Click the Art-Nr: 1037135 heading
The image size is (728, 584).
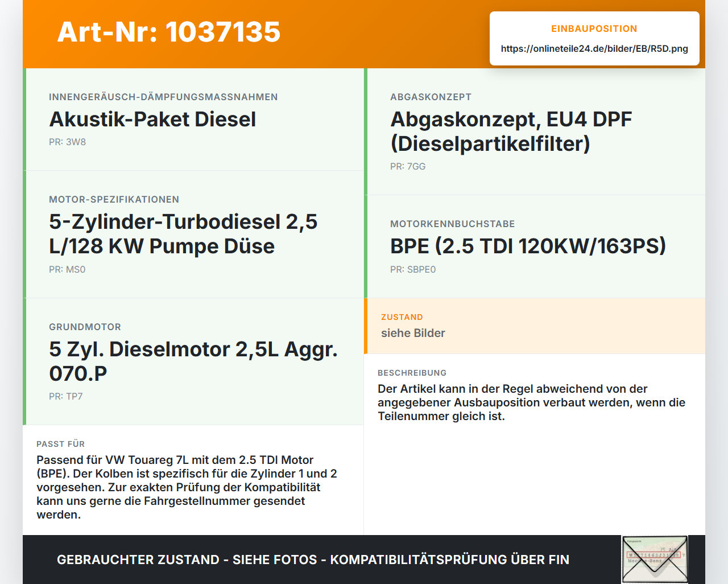click(x=169, y=32)
